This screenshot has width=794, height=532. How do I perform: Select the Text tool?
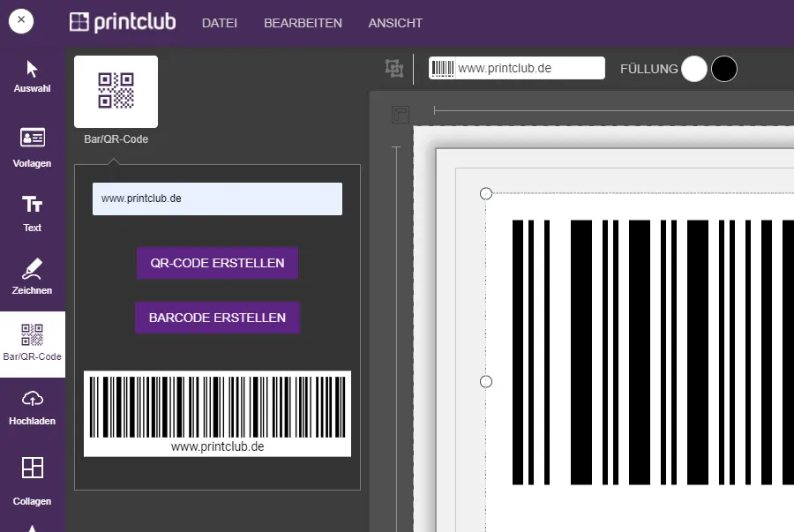[33, 213]
